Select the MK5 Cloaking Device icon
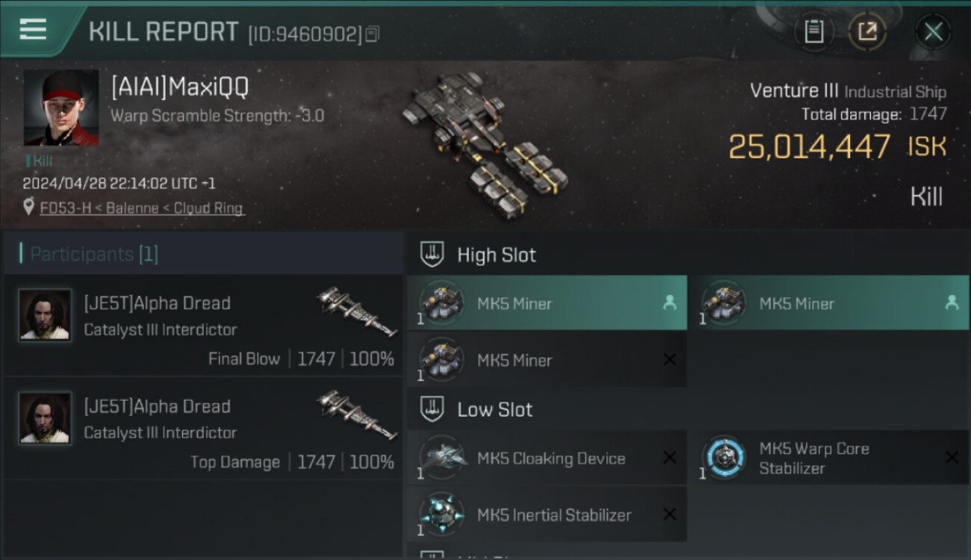971x560 pixels. tap(441, 458)
